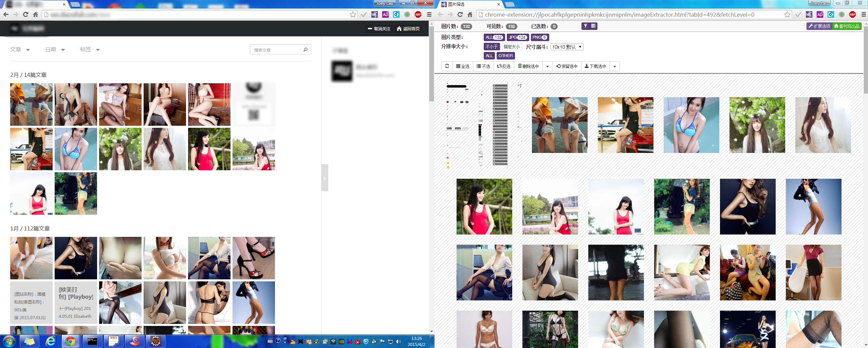Click purple AD extension icon in left browser

[385, 15]
